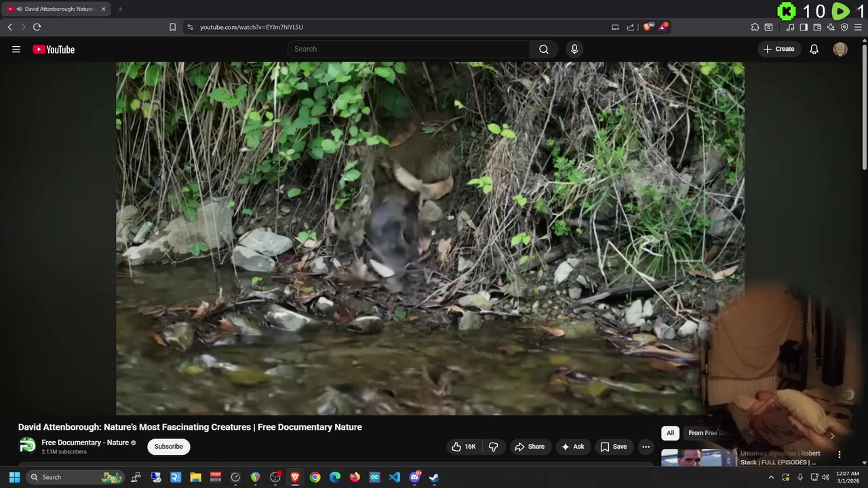The height and width of the screenshot is (488, 868).
Task: Dislike the video with thumbs-down
Action: (494, 447)
